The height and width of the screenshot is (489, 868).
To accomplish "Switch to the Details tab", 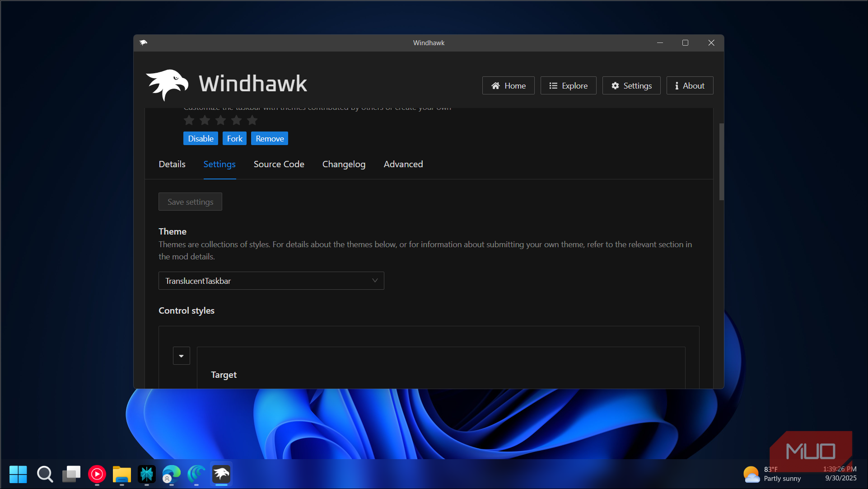I will [x=172, y=164].
